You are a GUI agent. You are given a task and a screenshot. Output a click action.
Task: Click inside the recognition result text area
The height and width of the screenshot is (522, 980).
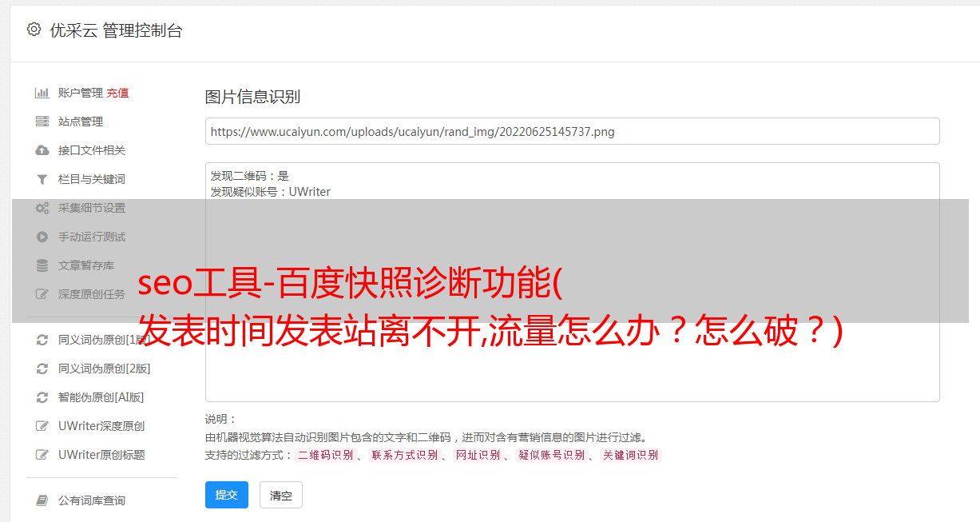573,282
